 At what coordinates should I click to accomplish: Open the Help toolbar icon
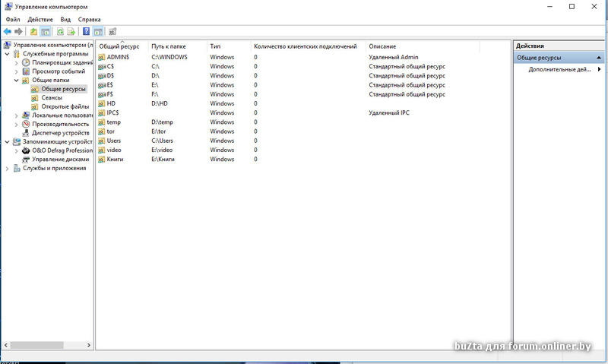coord(87,31)
